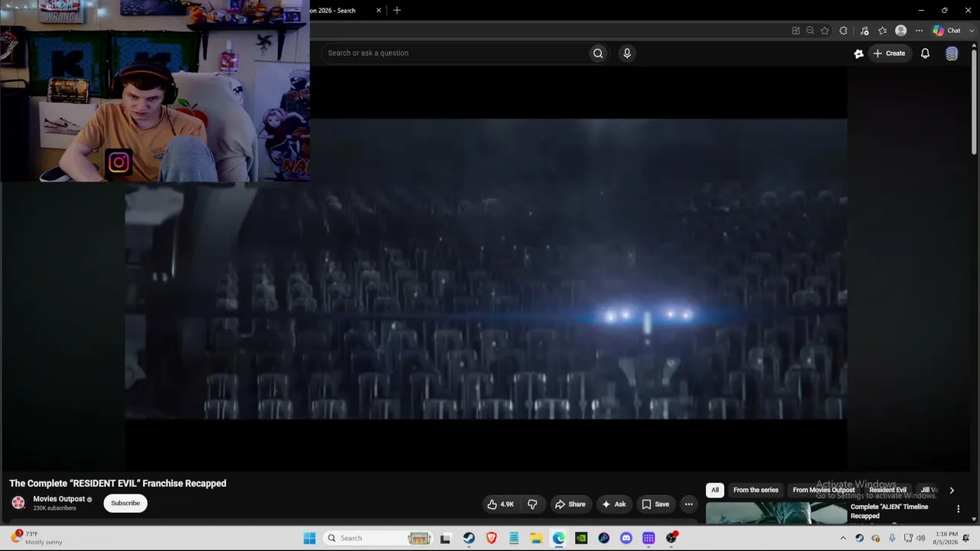This screenshot has width=980, height=551.
Task: Open Discord from the taskbar
Action: 626,538
